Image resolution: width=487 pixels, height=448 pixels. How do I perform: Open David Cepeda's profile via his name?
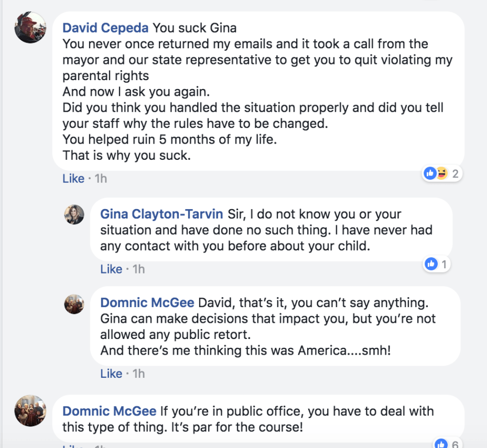pos(105,27)
